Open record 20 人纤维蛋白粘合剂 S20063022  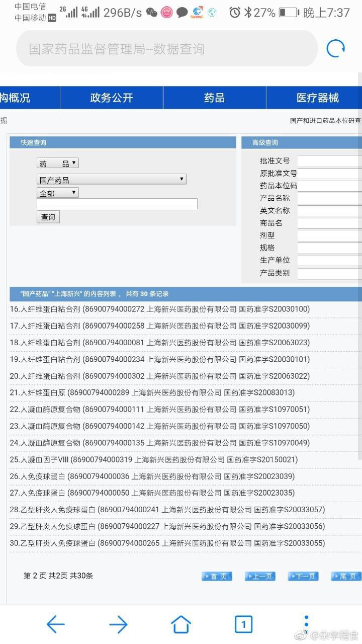click(160, 376)
